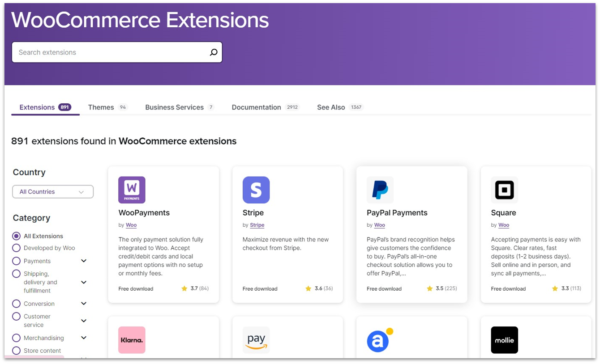This screenshot has width=600, height=364.
Task: Expand the Shipping, delivery subcategories chevron
Action: coord(84,282)
